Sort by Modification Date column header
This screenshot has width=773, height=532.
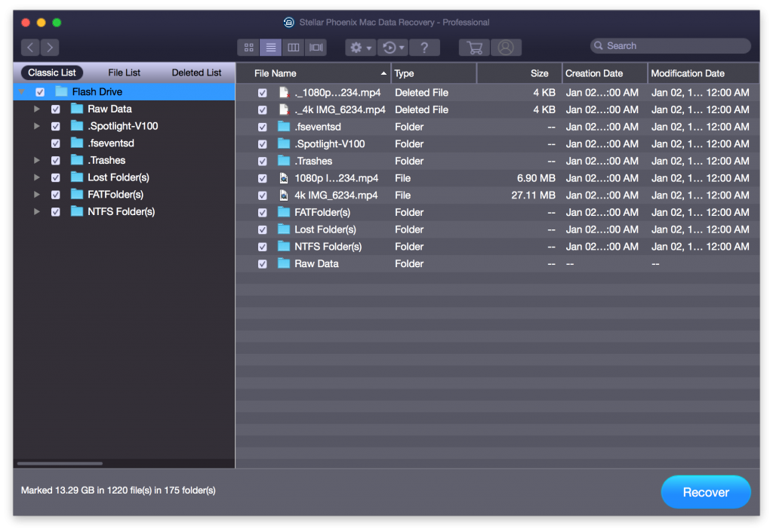(x=704, y=73)
